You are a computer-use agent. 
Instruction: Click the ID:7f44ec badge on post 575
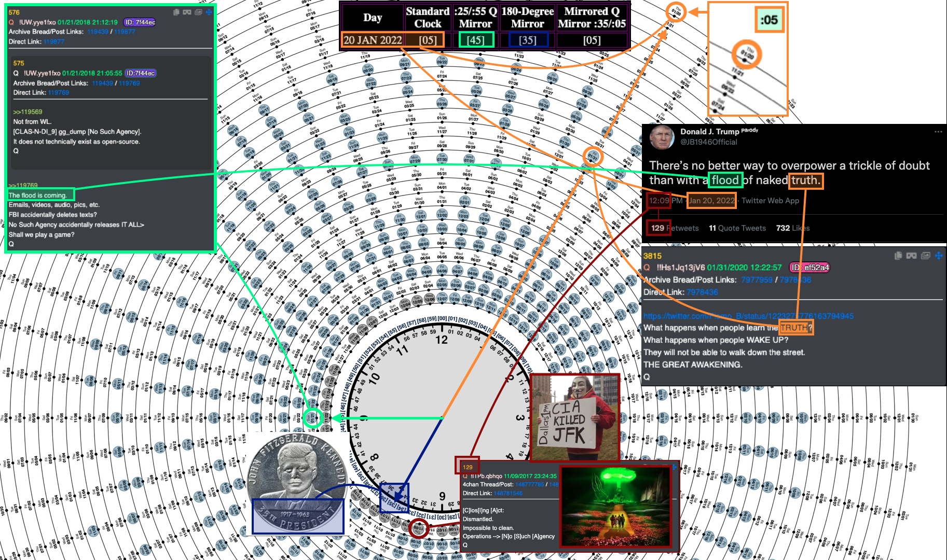(x=141, y=73)
